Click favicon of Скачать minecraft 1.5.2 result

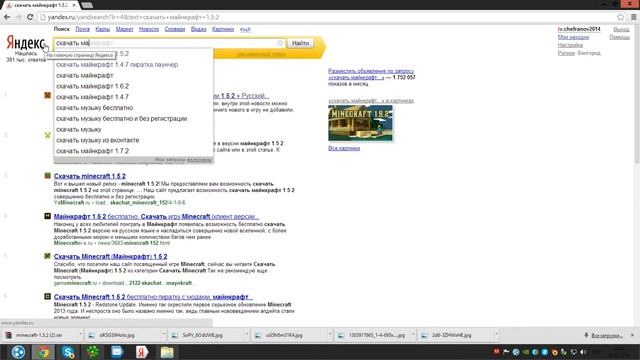coord(47,176)
